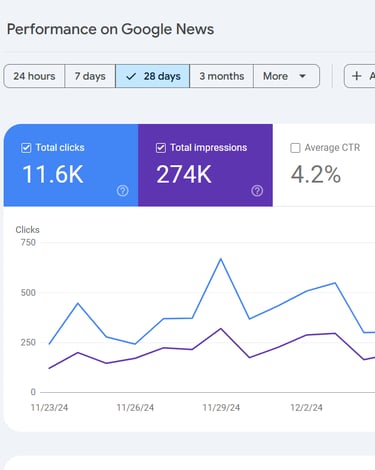This screenshot has width=375, height=470.
Task: Click the Performance on Google News heading
Action: coord(110,29)
